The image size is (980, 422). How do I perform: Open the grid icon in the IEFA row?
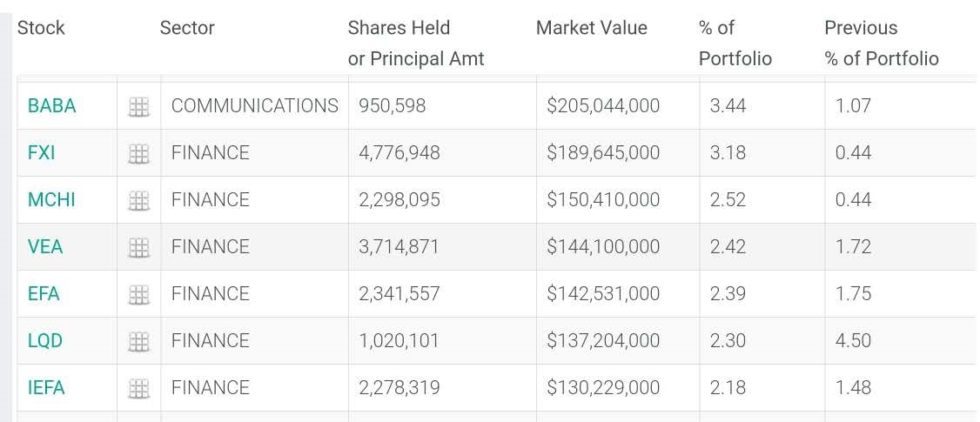139,389
